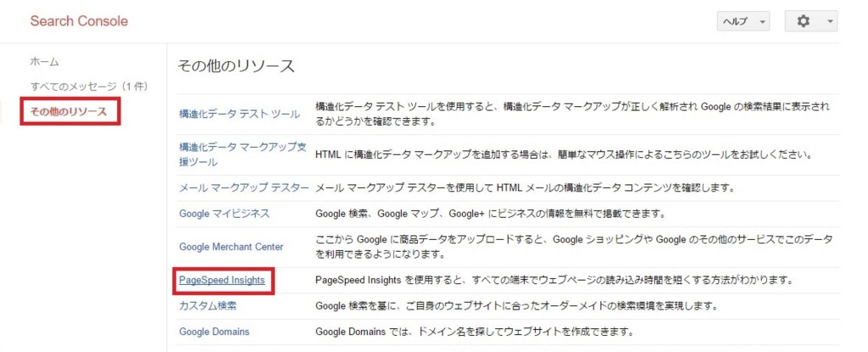Click the マークアップ支援ツール description starting with HTML
Image resolution: width=868 pixels, height=352 pixels.
564,154
